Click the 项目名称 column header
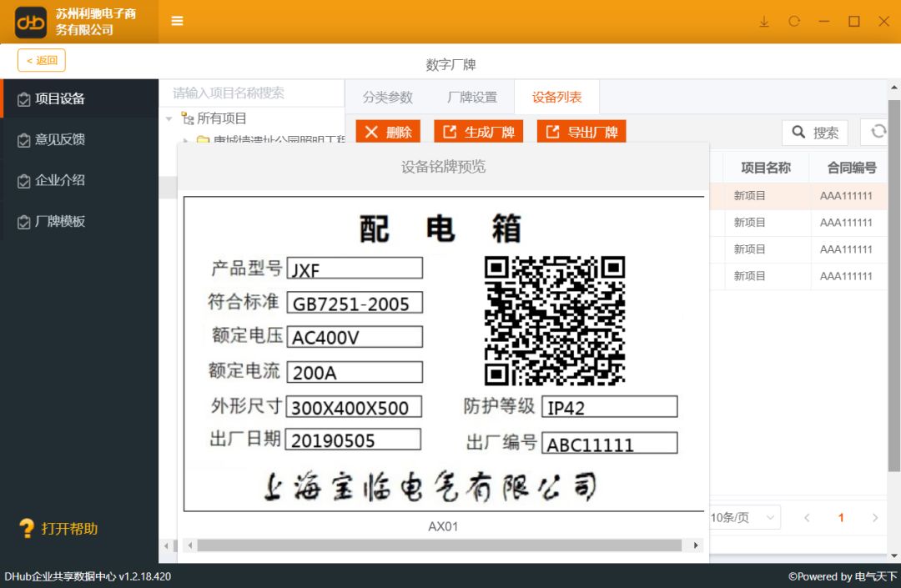901x588 pixels. pos(766,168)
